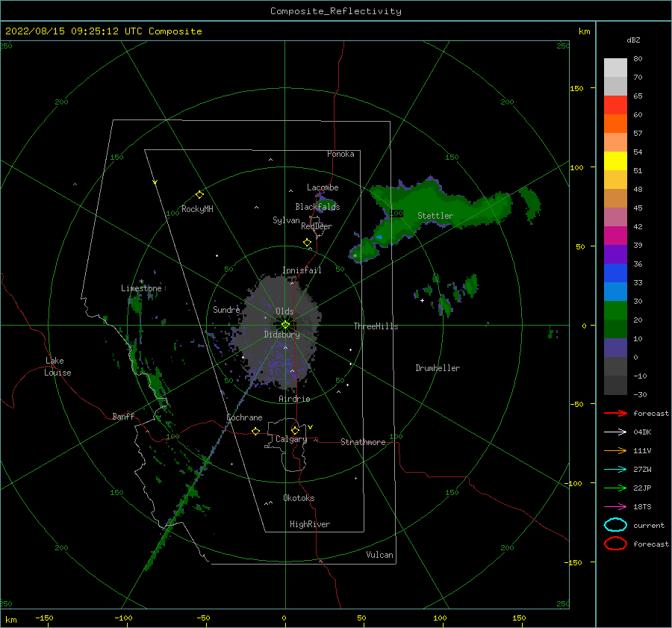
Task: Click the Calgary city label
Action: point(291,439)
